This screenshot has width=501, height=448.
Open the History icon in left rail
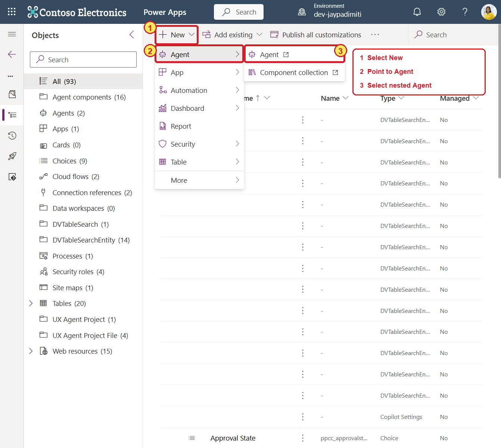12,135
